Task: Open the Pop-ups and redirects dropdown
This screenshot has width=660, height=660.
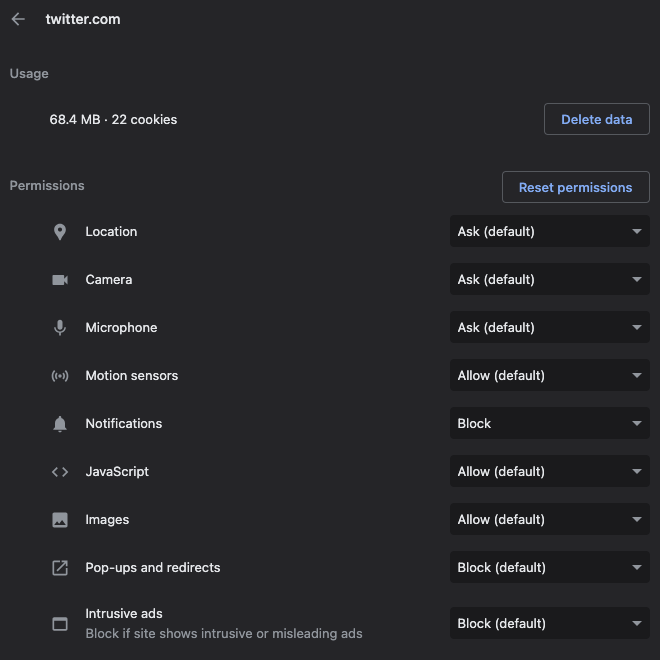Action: pos(550,567)
